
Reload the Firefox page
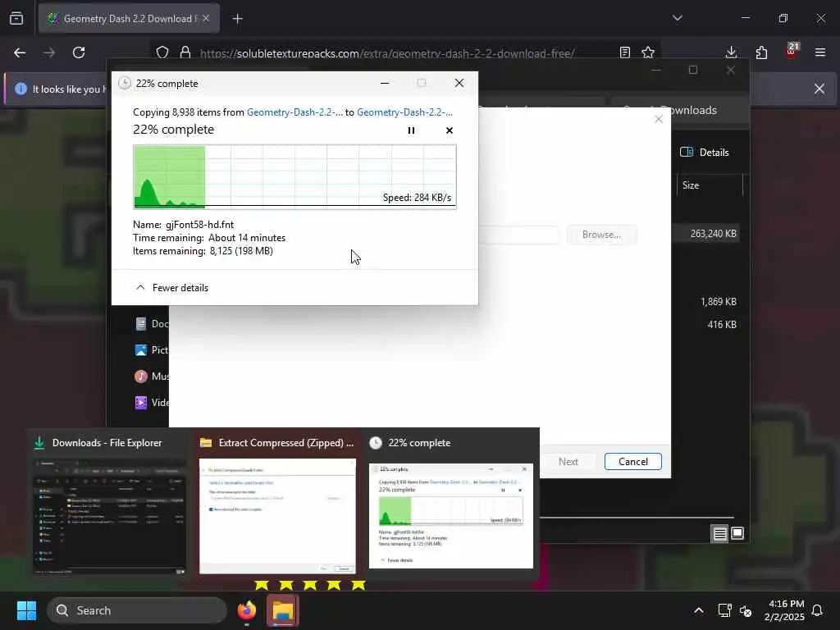pos(79,52)
